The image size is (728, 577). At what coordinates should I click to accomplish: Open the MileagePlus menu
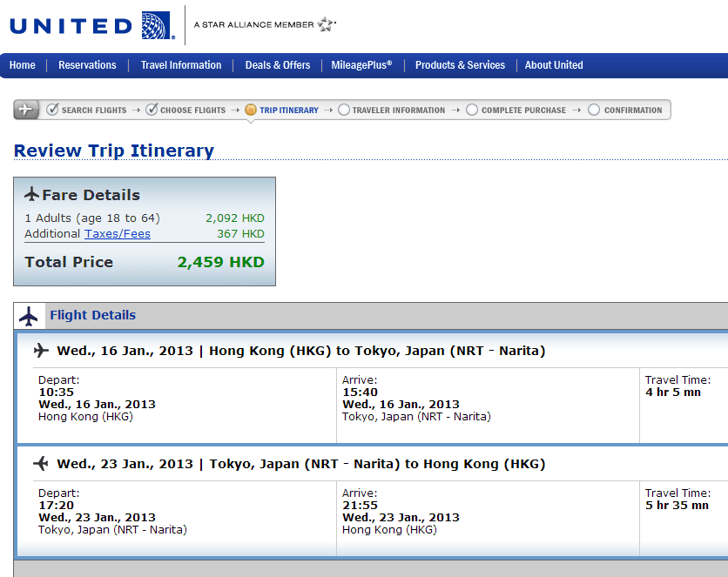point(361,65)
